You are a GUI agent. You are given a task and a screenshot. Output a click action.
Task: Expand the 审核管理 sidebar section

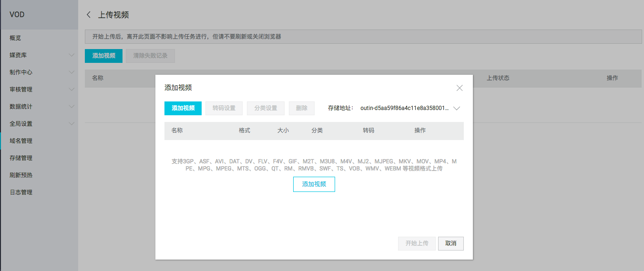click(72, 90)
